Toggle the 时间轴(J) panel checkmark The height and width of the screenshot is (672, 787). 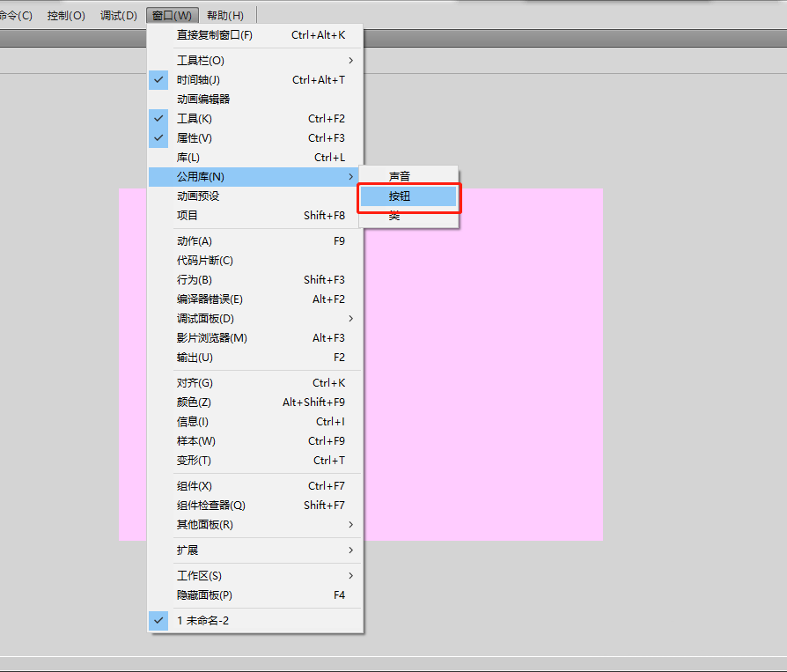coord(255,80)
